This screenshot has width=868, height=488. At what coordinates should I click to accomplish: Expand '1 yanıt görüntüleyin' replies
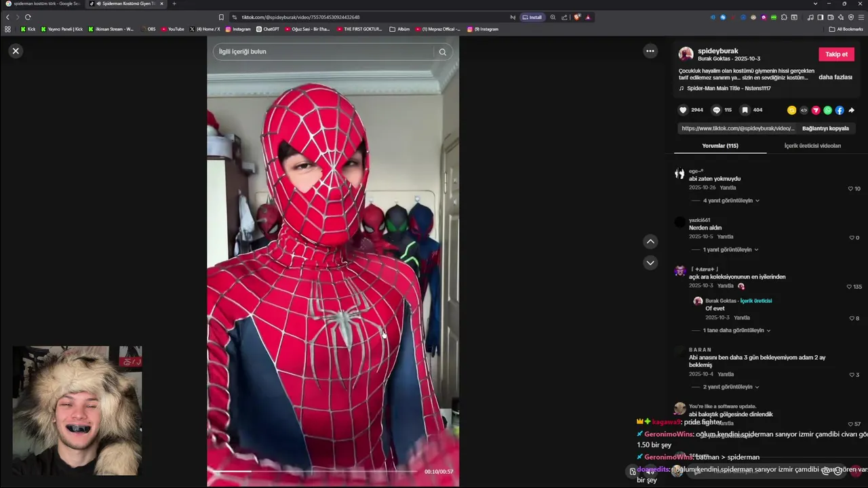click(731, 249)
